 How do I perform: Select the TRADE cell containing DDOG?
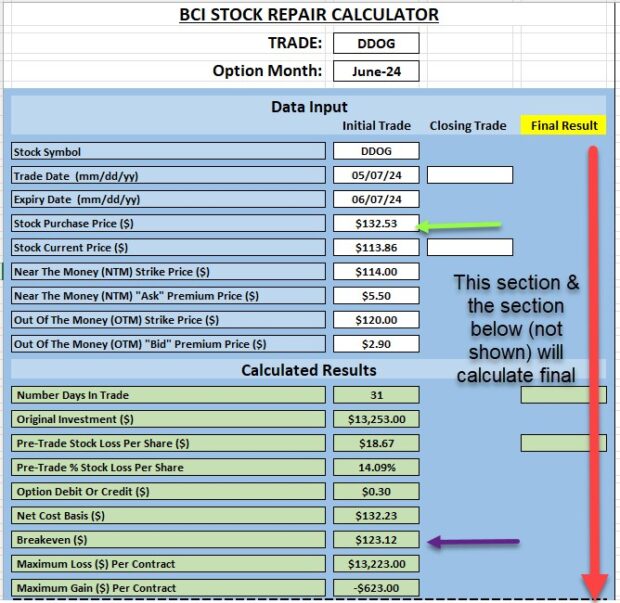[x=376, y=43]
